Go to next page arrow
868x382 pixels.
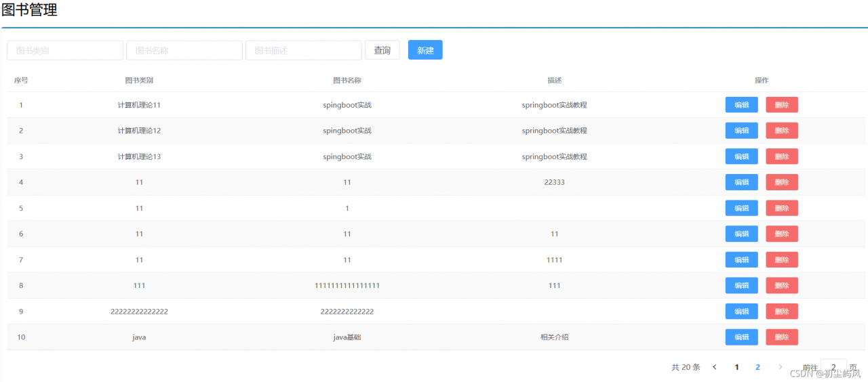(x=780, y=367)
